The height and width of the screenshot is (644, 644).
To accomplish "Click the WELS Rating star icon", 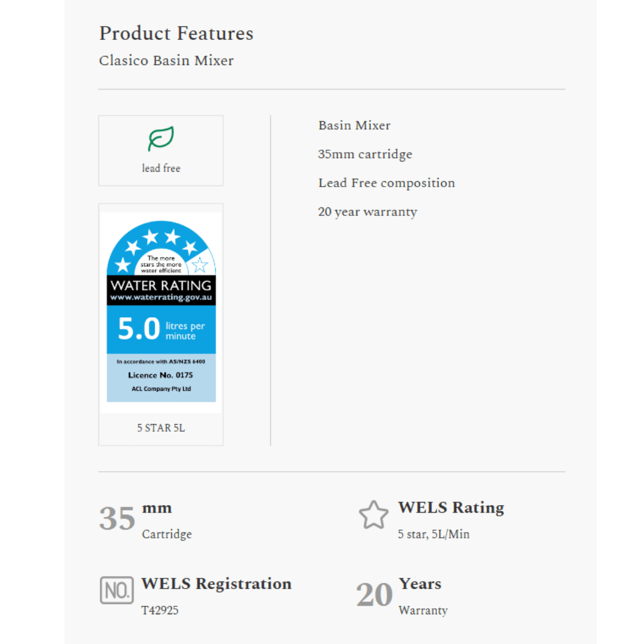I will pyautogui.click(x=373, y=515).
